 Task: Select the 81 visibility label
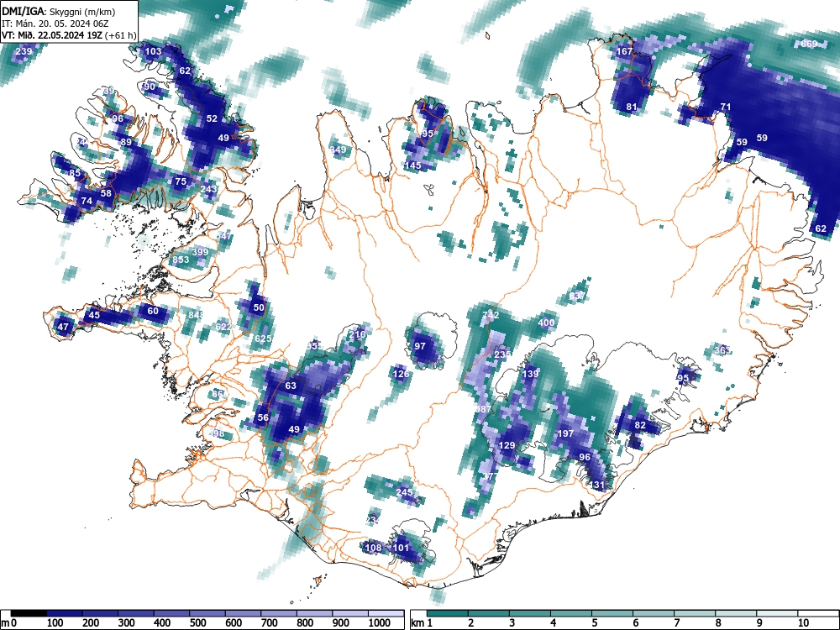(x=632, y=108)
